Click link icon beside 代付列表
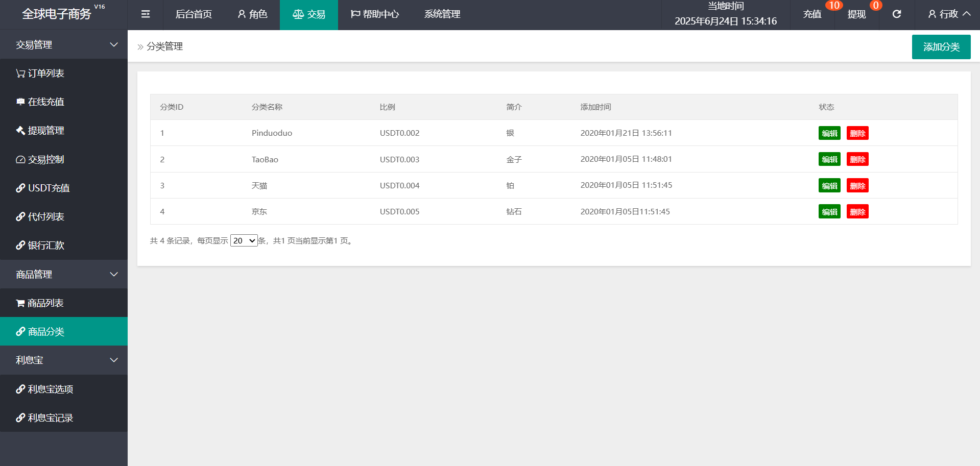The height and width of the screenshot is (466, 980). [20, 216]
